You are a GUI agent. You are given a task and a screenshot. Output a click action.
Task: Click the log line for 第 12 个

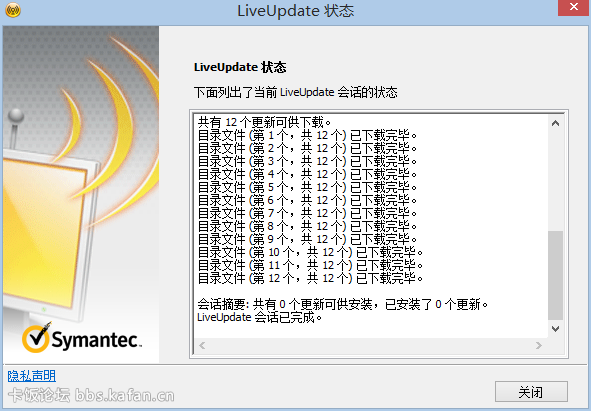coord(311,278)
